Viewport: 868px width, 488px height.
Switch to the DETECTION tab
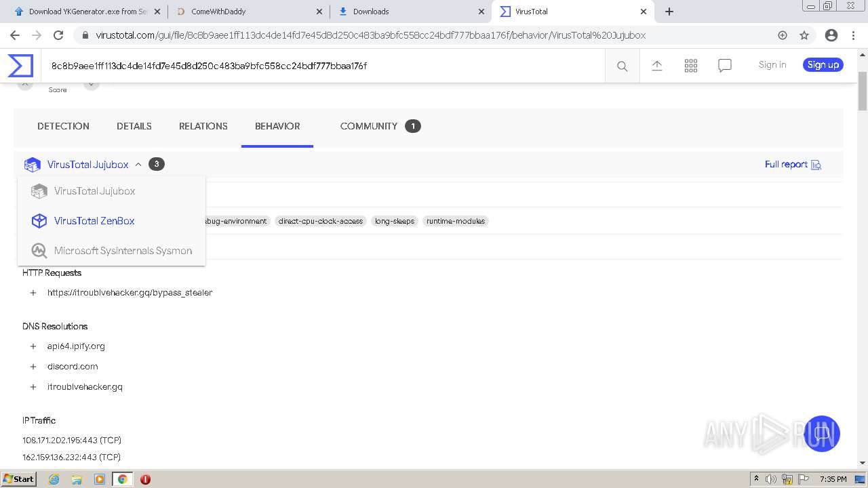[63, 126]
